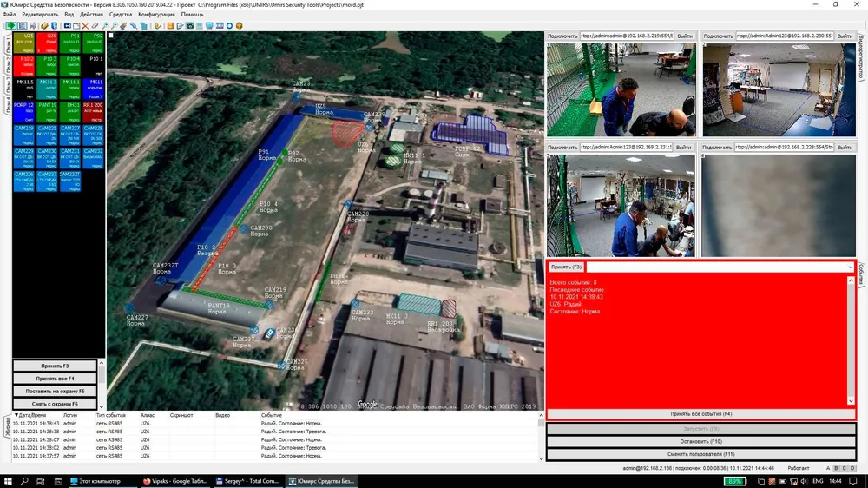868x488 pixels.
Task: Click Принять все события (F4) button
Action: (x=700, y=414)
